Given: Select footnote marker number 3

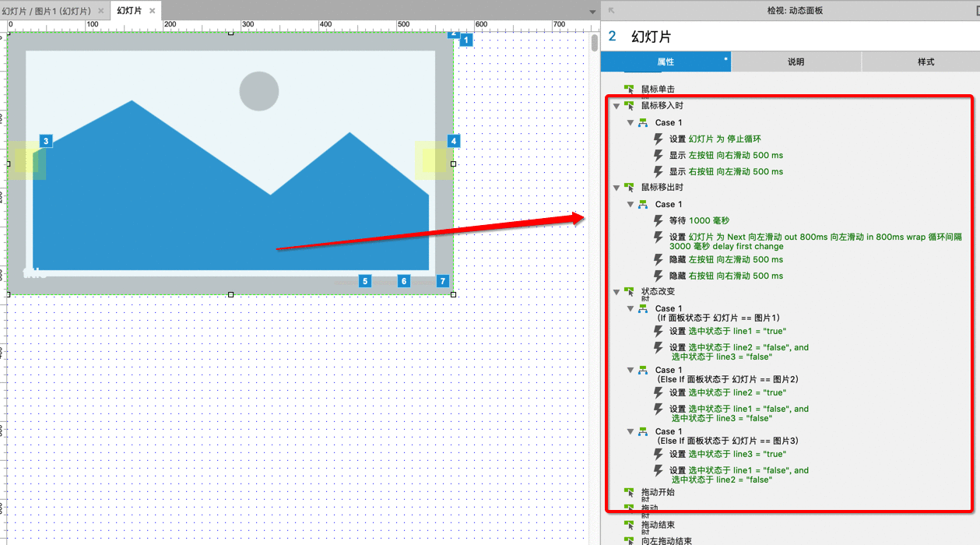Looking at the screenshot, I should (x=46, y=141).
